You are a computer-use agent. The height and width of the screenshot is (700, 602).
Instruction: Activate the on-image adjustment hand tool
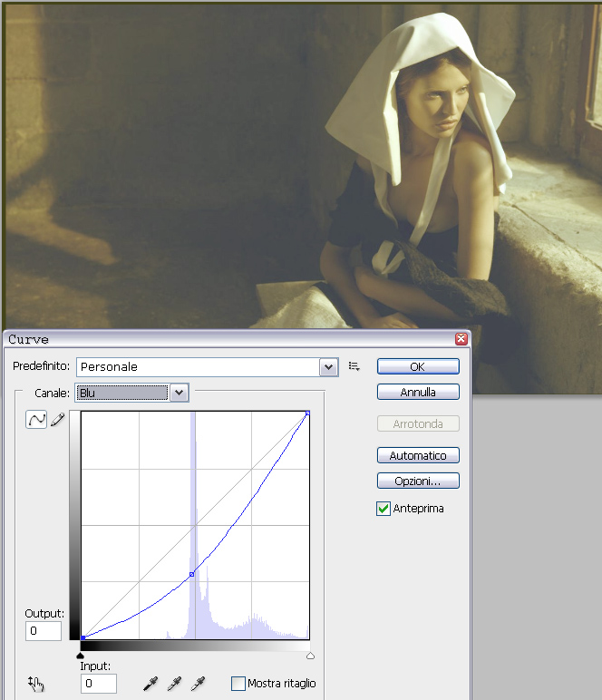[36, 684]
